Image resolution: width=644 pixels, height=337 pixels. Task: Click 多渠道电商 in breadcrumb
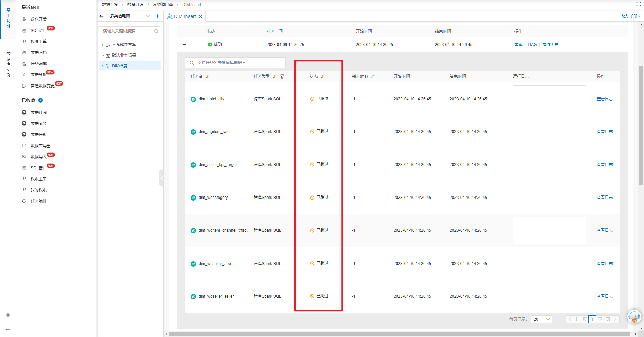click(163, 5)
